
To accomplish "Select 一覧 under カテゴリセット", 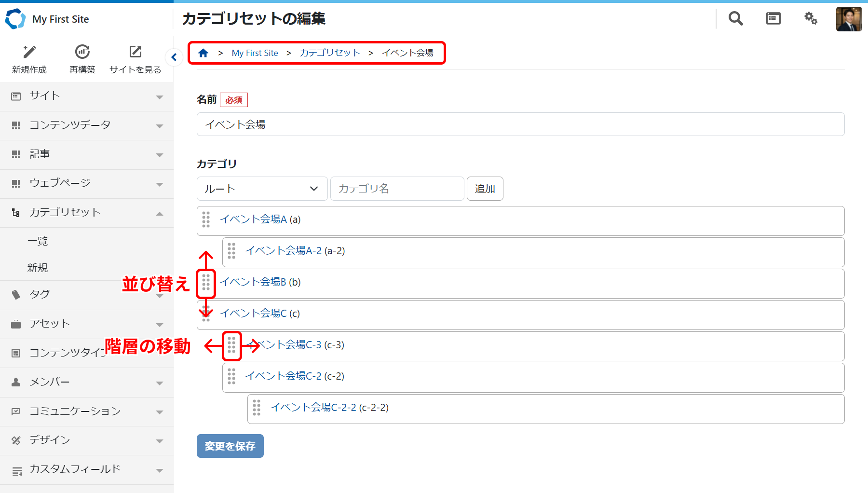I will [38, 241].
